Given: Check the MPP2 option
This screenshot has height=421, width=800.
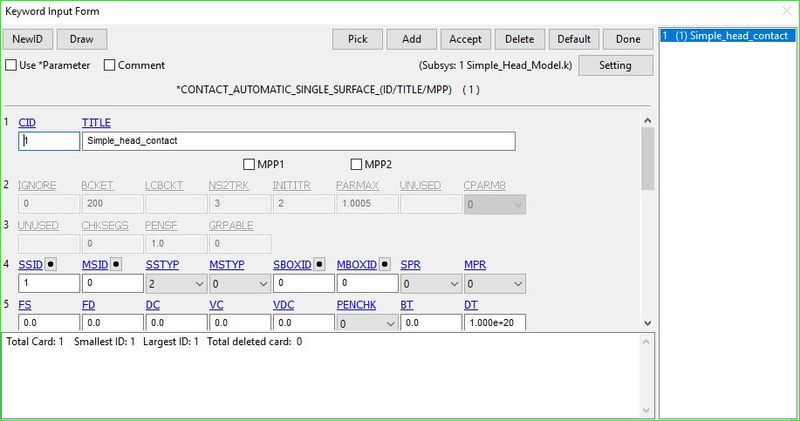Looking at the screenshot, I should (x=356, y=164).
